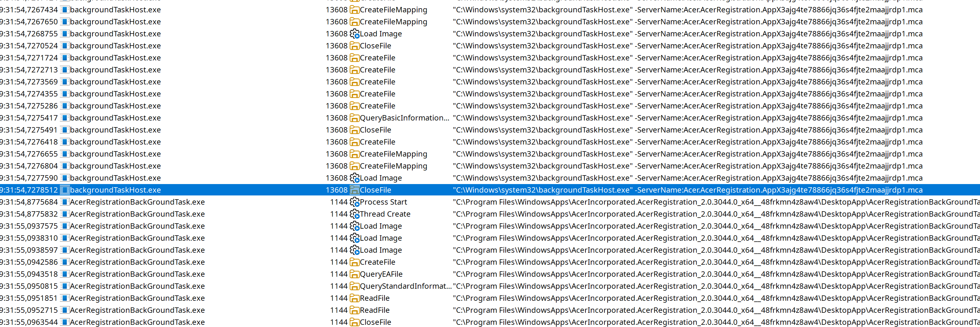Click the QueryEAFile folder icon at 9:31:55,0943518
This screenshot has height=327, width=980.
354,274
